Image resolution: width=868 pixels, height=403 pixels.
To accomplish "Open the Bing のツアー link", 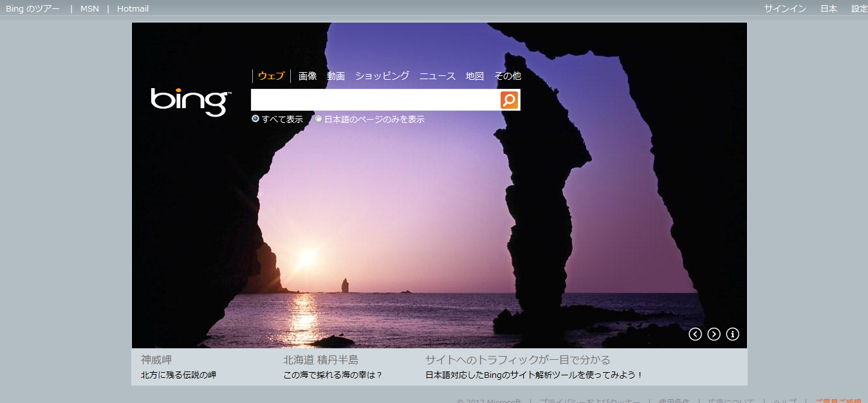I will point(33,9).
